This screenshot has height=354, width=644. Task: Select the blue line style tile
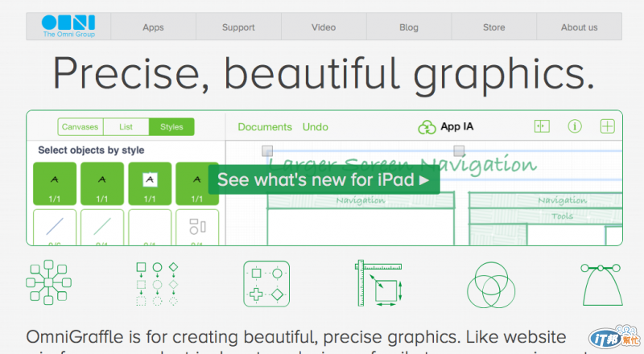click(x=55, y=227)
